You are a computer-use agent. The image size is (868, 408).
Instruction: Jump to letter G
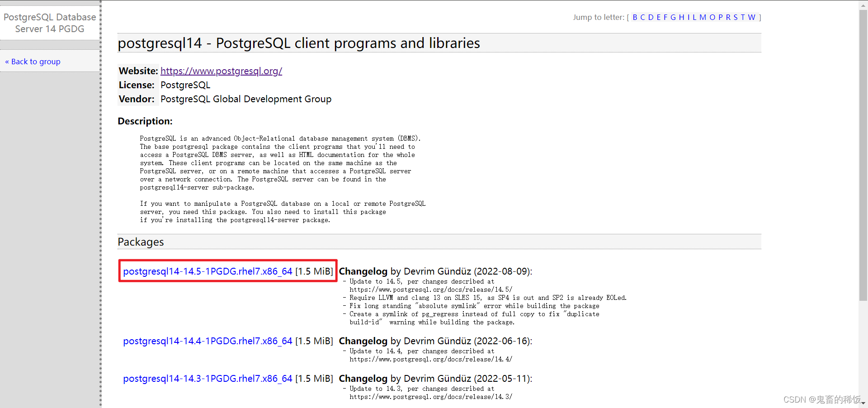[x=673, y=17]
